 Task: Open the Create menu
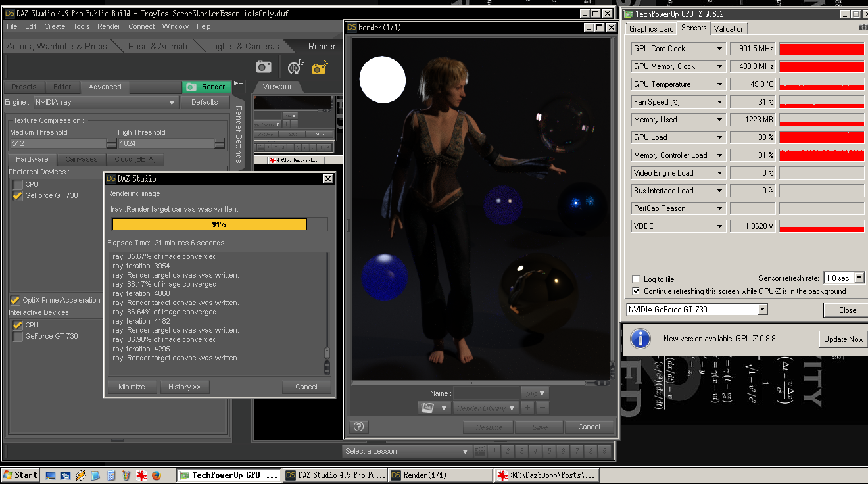point(55,26)
